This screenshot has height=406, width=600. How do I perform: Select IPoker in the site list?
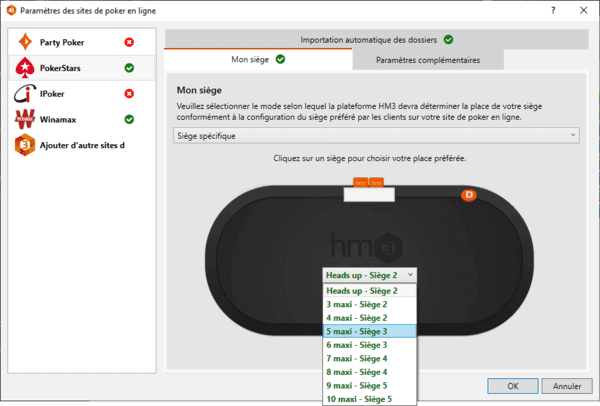click(x=82, y=94)
